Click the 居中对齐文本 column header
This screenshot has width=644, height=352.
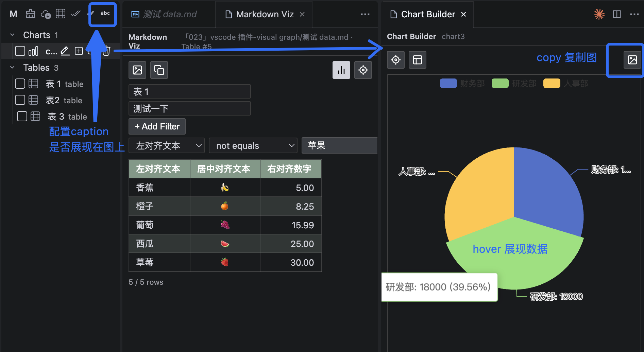point(225,169)
